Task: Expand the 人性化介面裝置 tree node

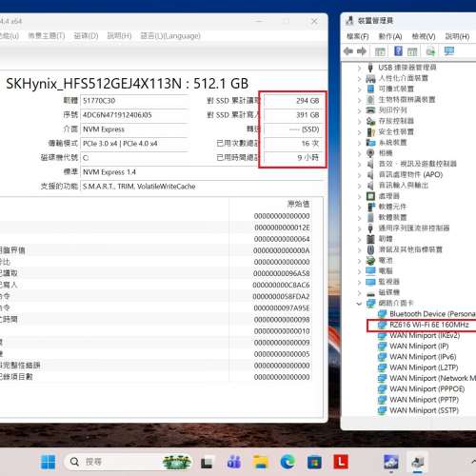Action: click(x=359, y=78)
